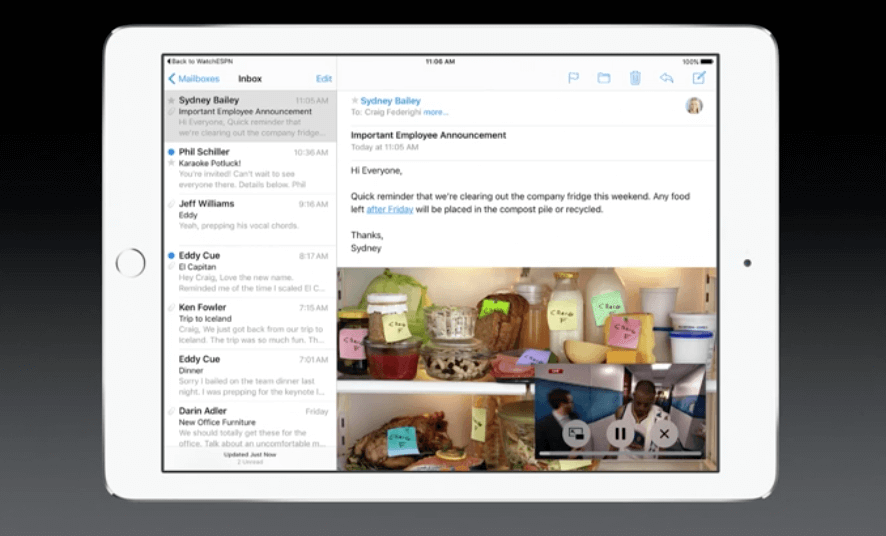Show more recipients with the more... link
The width and height of the screenshot is (886, 536).
point(436,112)
